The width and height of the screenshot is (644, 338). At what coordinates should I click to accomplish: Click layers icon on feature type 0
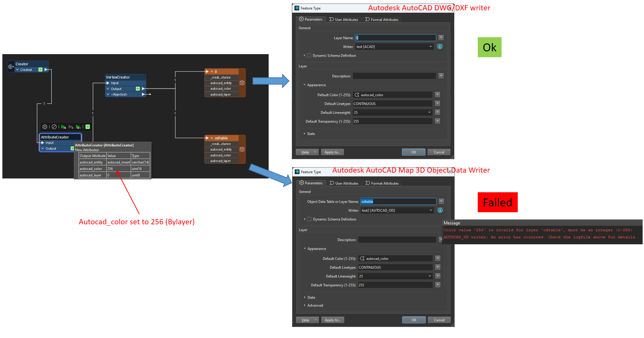(242, 83)
